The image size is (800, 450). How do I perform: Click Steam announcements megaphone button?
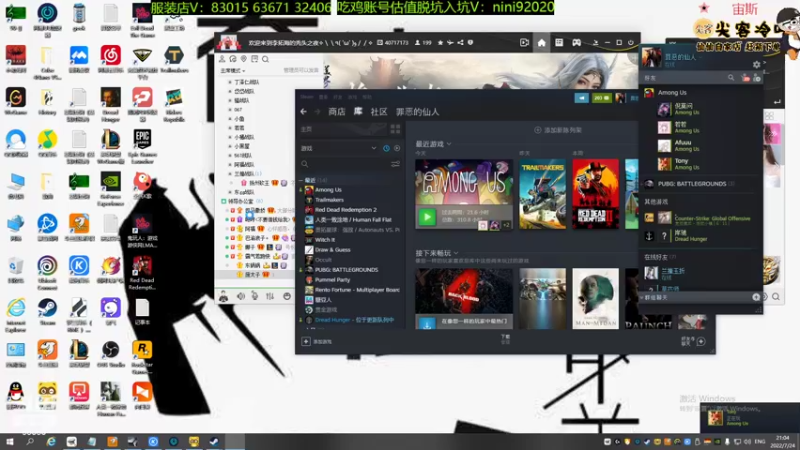[x=581, y=98]
